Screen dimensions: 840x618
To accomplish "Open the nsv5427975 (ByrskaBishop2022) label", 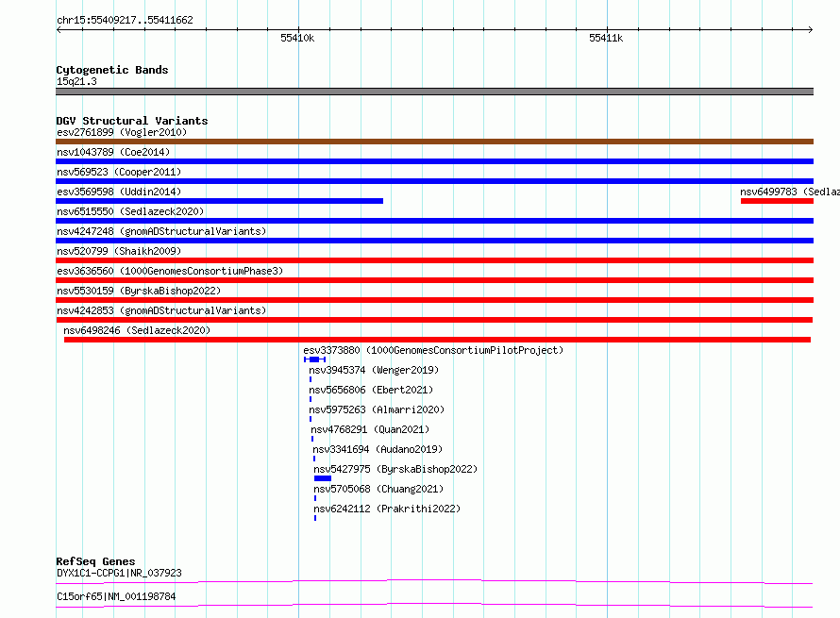I will [395, 469].
